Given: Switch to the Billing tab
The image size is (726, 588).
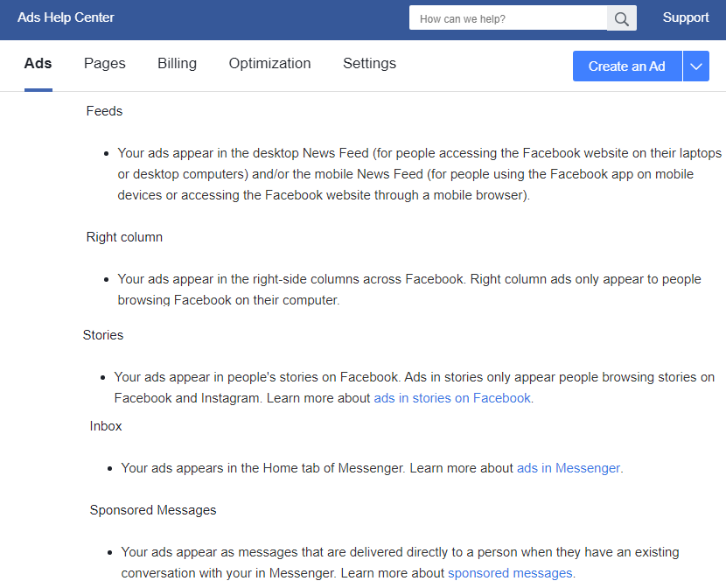Looking at the screenshot, I should coord(177,63).
